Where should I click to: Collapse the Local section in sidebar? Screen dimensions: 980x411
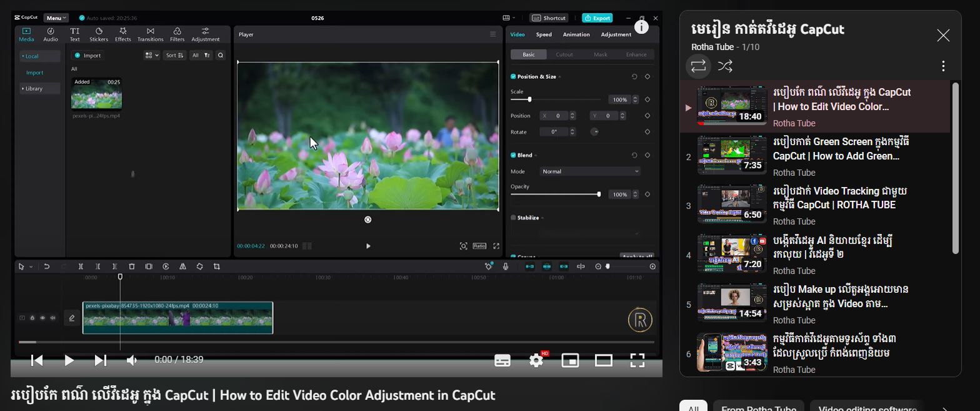(40, 56)
